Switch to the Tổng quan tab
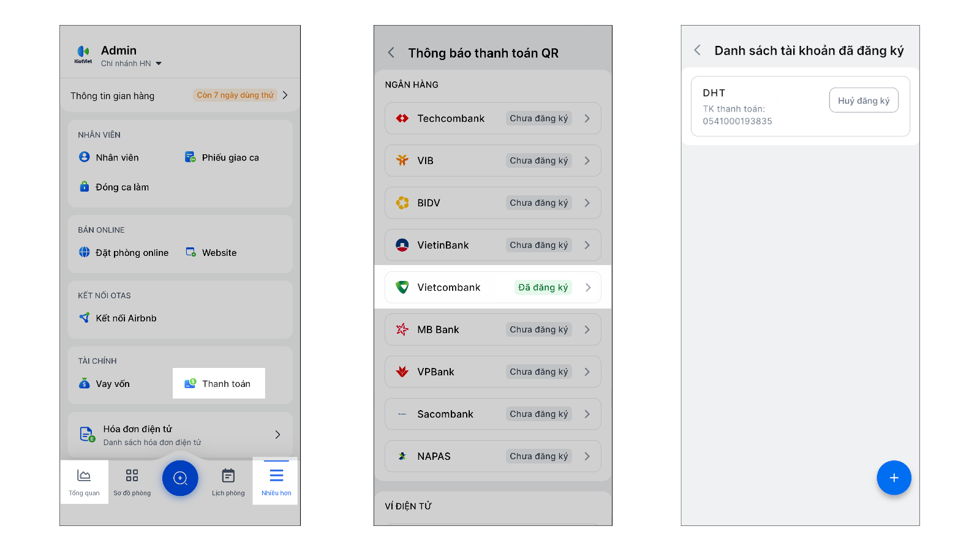980x551 pixels. coord(84,482)
